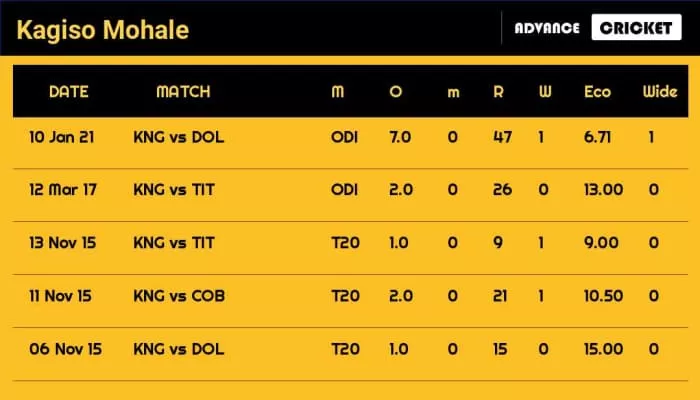
Task: Select the 13 Nov 15 date cell
Action: click(65, 243)
